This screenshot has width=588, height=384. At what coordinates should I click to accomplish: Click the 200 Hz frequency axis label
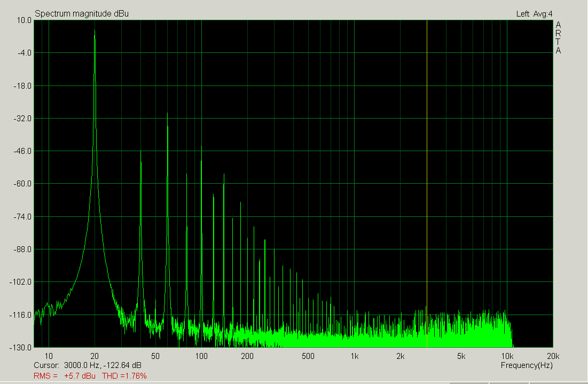pyautogui.click(x=247, y=356)
